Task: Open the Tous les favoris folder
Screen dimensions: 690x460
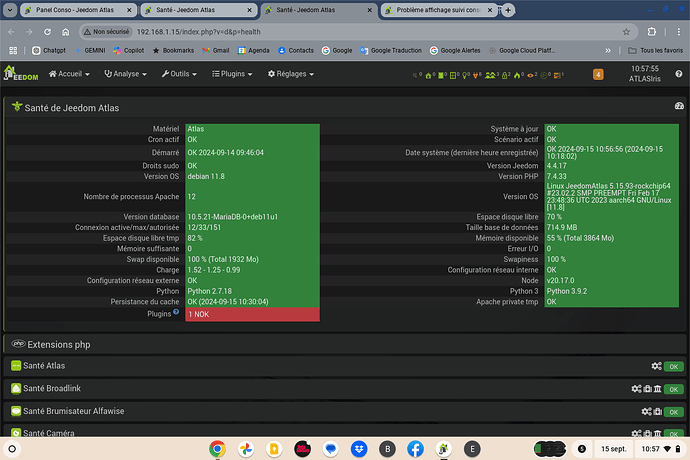Action: 655,51
